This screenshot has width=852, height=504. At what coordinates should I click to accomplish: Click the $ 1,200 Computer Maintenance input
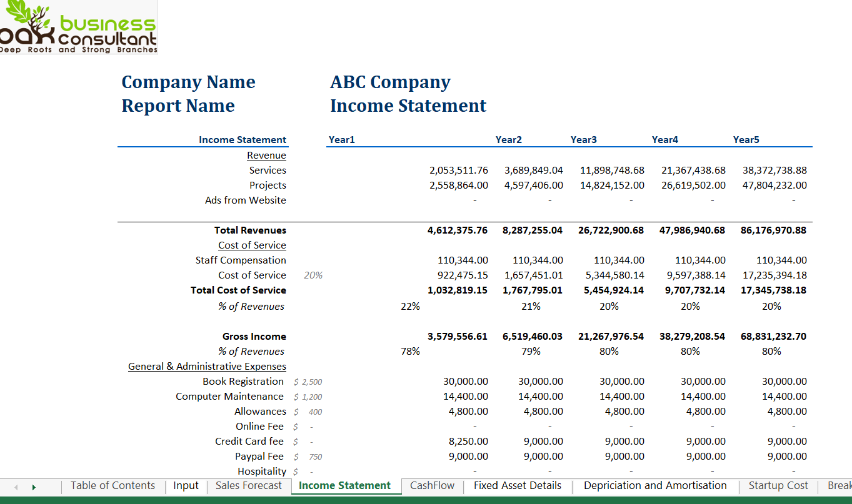[308, 397]
